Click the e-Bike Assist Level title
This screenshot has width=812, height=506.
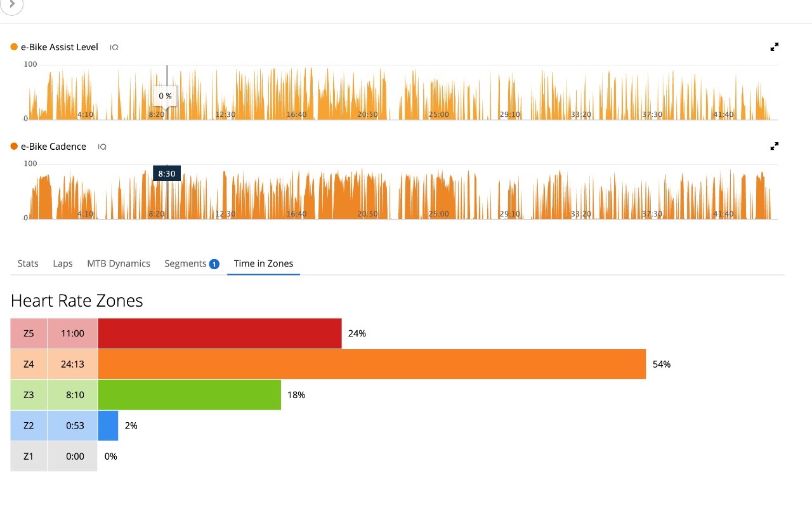[60, 47]
